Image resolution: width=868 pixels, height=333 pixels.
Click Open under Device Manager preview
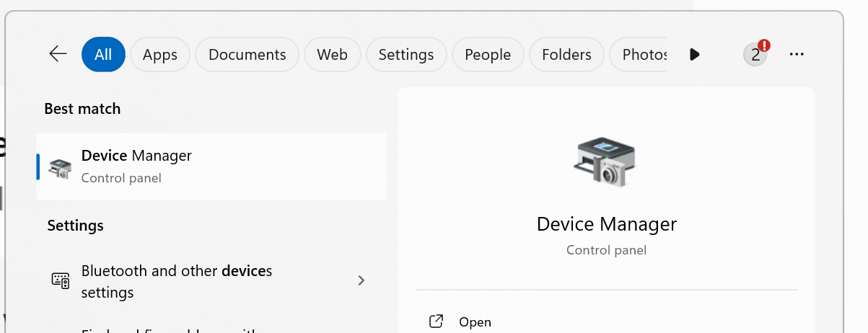click(475, 321)
